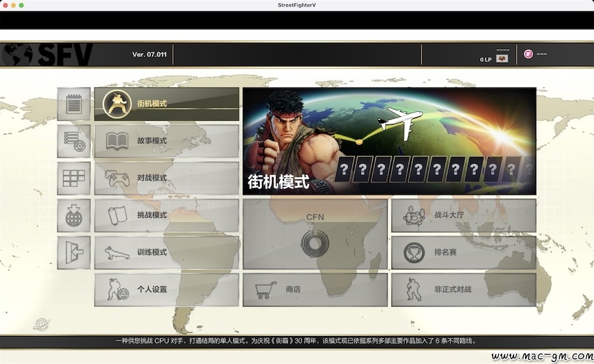The height and width of the screenshot is (364, 594).
Task: Click the fighter with gear icon
Action: point(118,290)
